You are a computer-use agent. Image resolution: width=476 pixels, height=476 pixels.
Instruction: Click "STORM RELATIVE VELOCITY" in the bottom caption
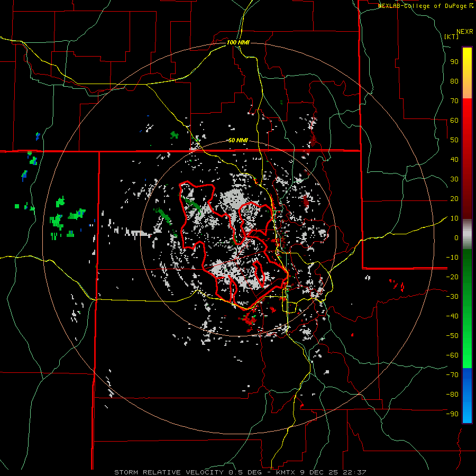[x=169, y=472]
